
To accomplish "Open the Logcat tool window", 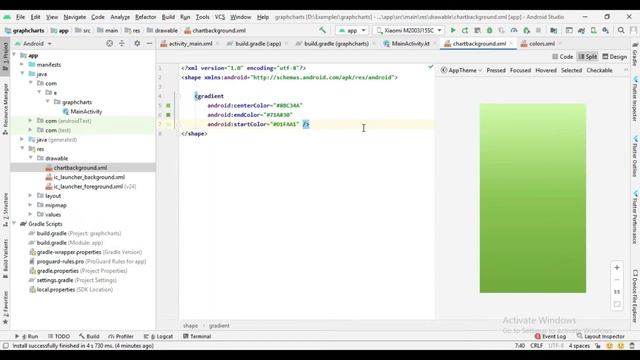I will point(159,336).
